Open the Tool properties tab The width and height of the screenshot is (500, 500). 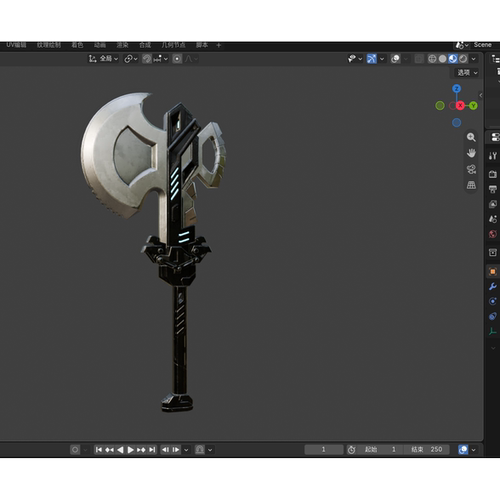coord(493,155)
